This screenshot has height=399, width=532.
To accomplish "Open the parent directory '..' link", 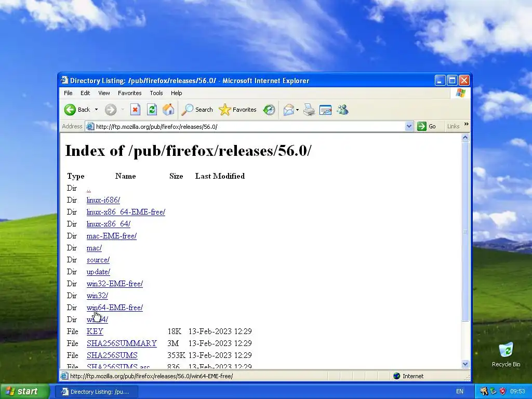I will [x=88, y=189].
